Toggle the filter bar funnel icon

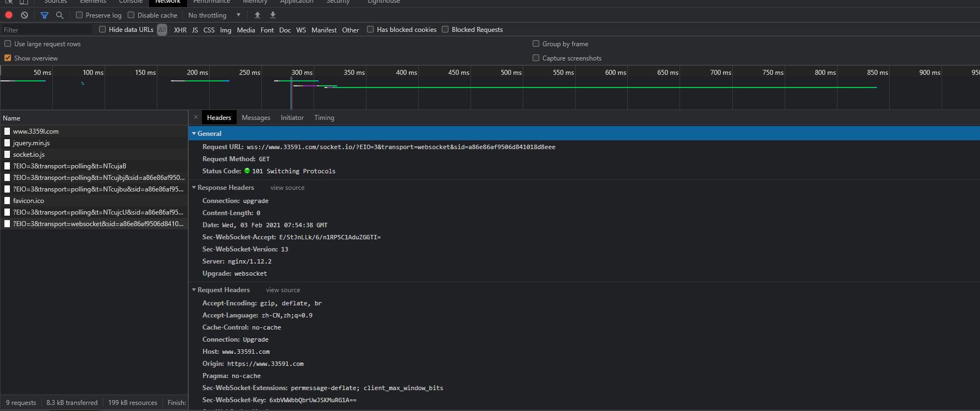(x=45, y=15)
